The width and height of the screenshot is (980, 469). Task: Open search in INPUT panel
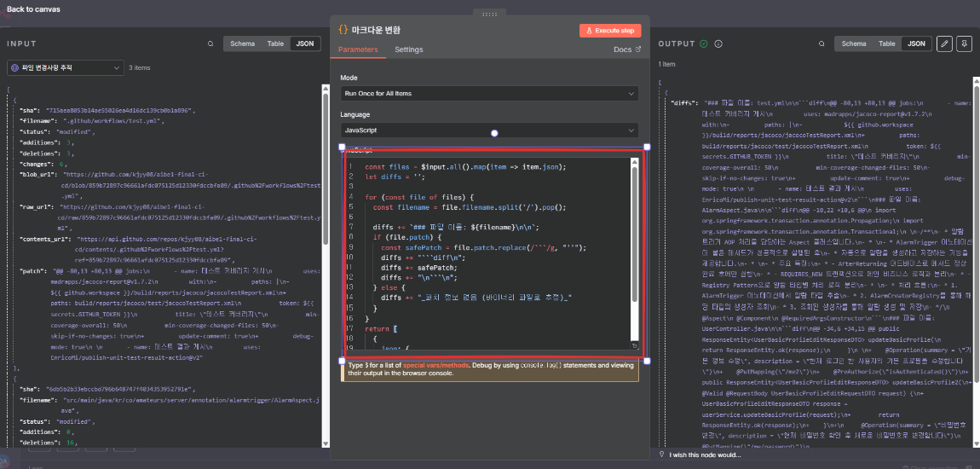click(210, 43)
